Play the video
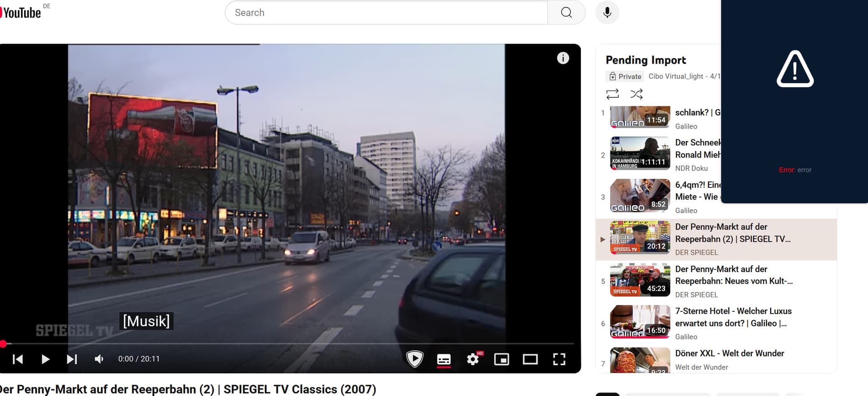Screen dimensions: 868x396 click(x=45, y=359)
